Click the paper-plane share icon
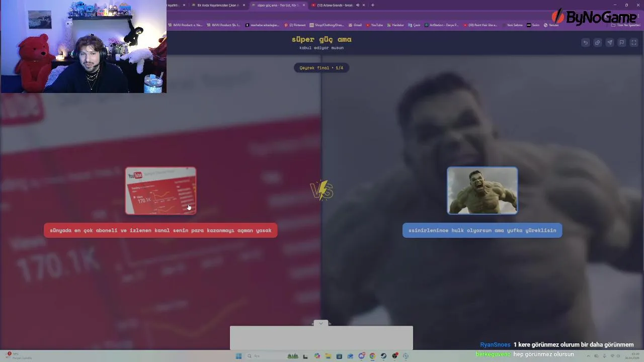The image size is (644, 362). click(x=610, y=43)
